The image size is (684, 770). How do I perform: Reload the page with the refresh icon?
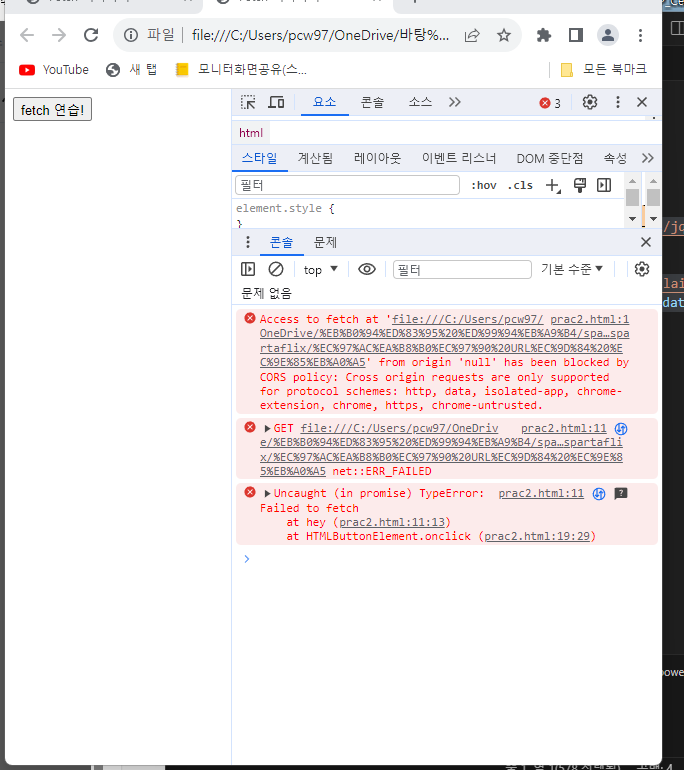pyautogui.click(x=91, y=35)
